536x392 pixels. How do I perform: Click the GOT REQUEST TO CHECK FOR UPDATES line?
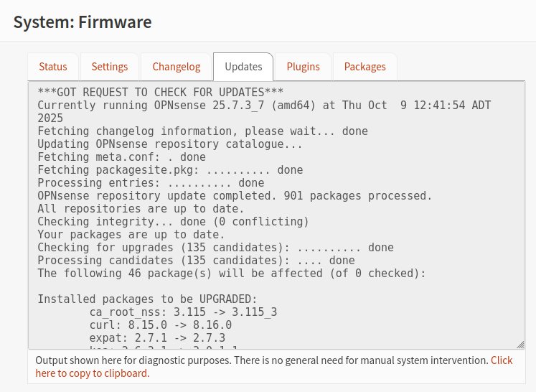pos(161,93)
